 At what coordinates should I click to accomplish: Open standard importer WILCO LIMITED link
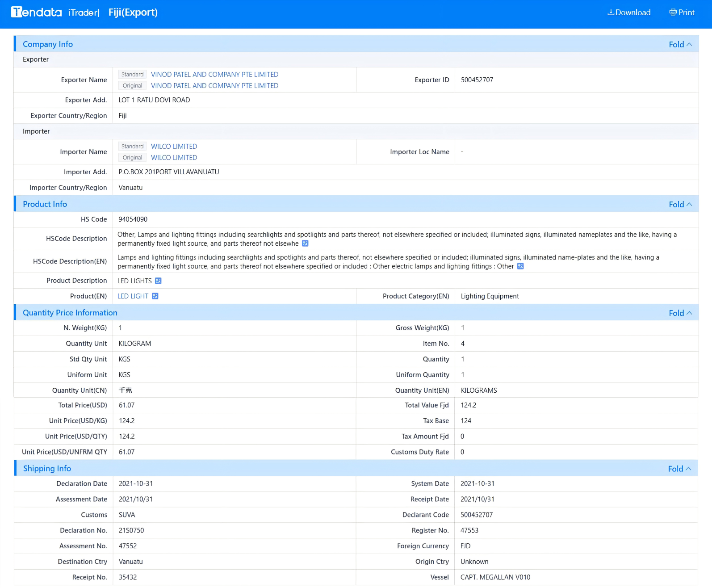click(x=174, y=147)
